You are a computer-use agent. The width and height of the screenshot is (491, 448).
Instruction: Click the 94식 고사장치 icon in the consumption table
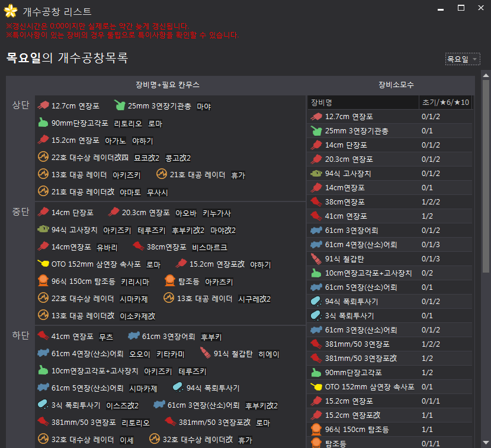316,174
